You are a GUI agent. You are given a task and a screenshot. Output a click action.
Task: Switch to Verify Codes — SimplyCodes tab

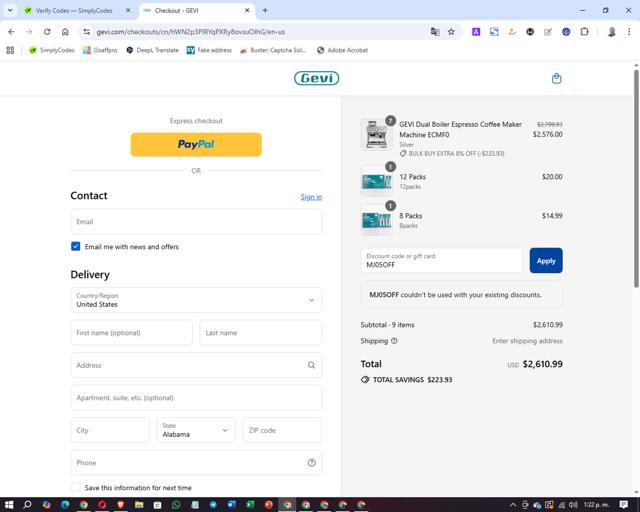point(73,11)
